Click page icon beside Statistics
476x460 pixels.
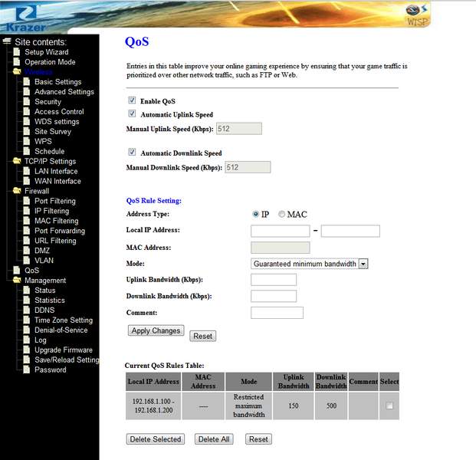(27, 300)
